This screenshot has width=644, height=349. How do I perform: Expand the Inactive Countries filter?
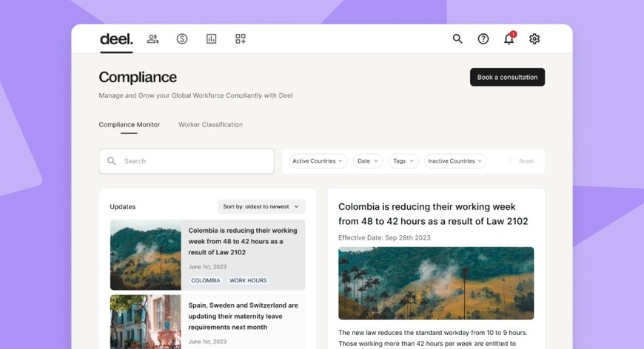point(455,161)
